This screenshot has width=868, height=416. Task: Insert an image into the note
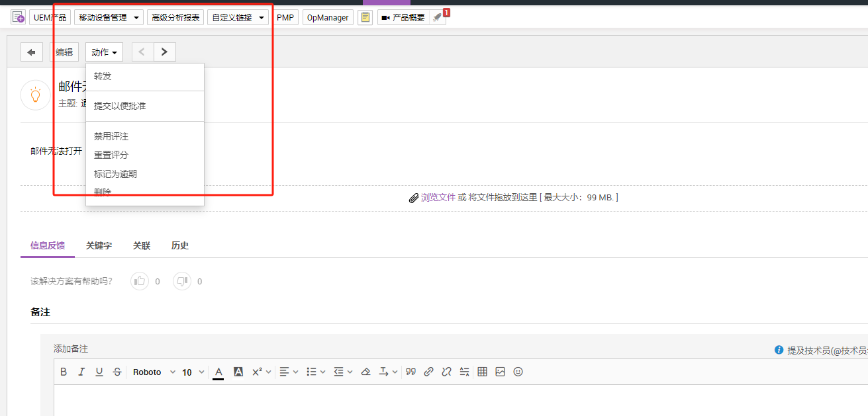click(500, 372)
